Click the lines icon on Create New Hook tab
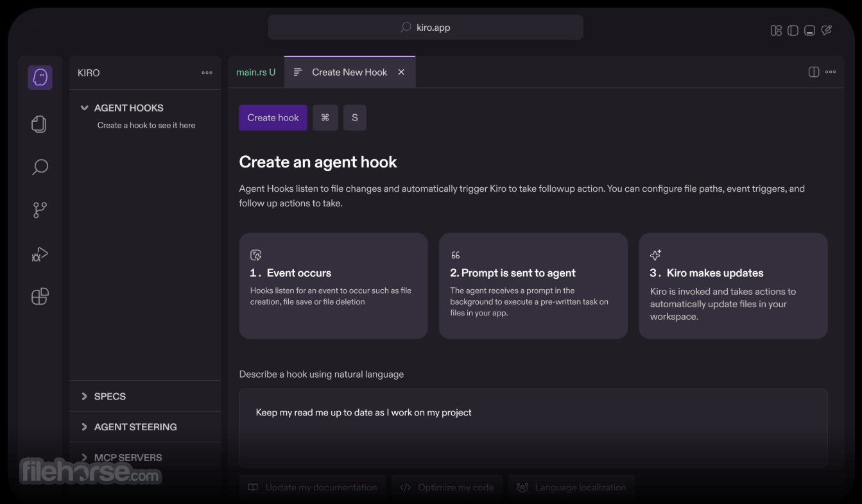This screenshot has width=862, height=504. pos(298,72)
